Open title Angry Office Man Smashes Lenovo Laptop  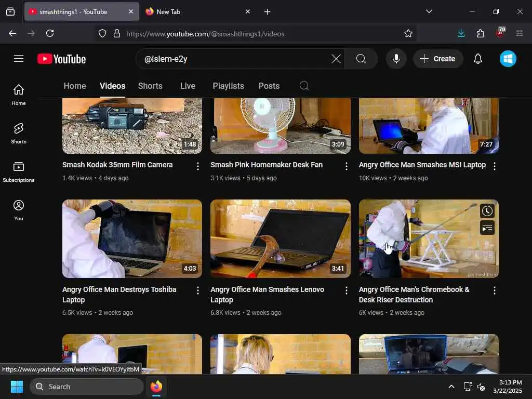pyautogui.click(x=267, y=295)
